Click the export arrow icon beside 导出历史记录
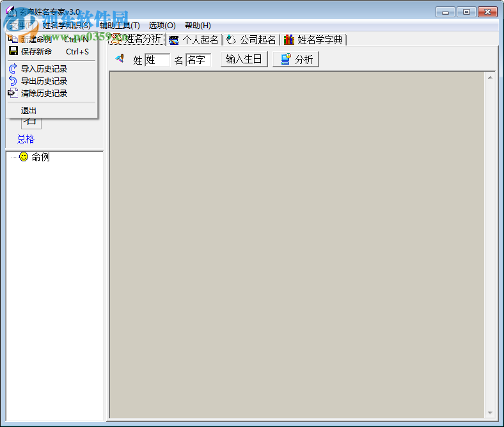 coord(13,81)
